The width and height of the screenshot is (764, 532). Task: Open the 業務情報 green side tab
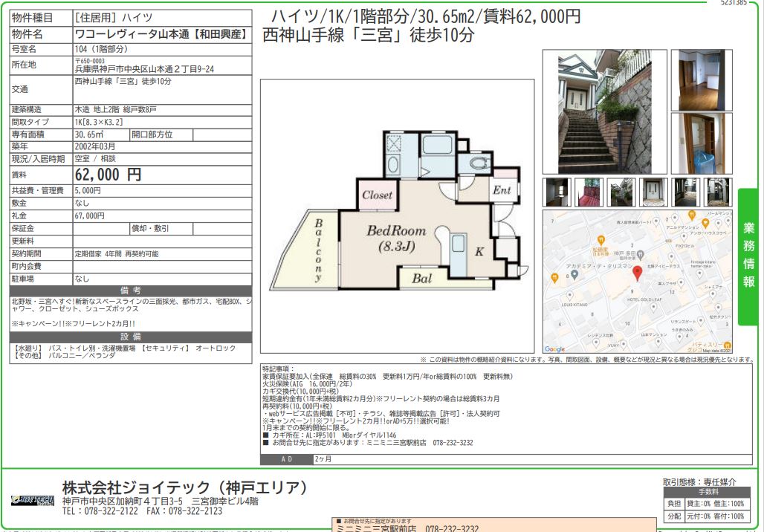coord(749,257)
